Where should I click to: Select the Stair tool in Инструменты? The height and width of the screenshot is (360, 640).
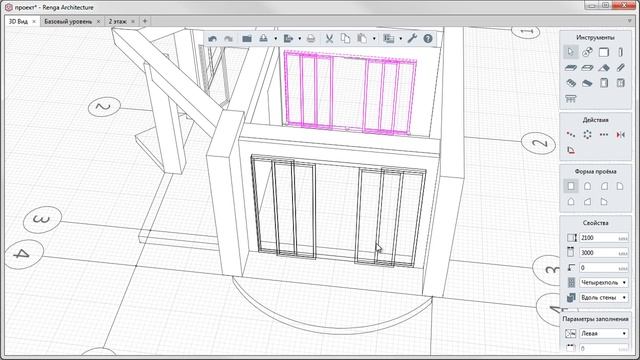click(571, 83)
